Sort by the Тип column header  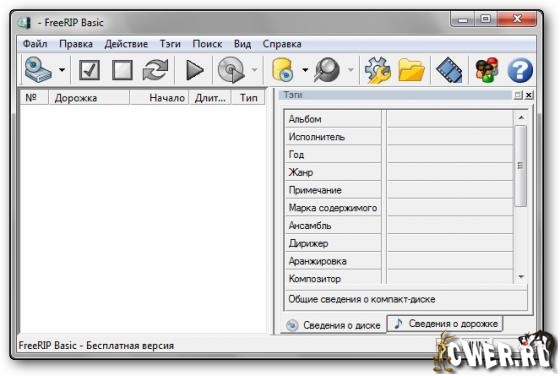coord(249,97)
